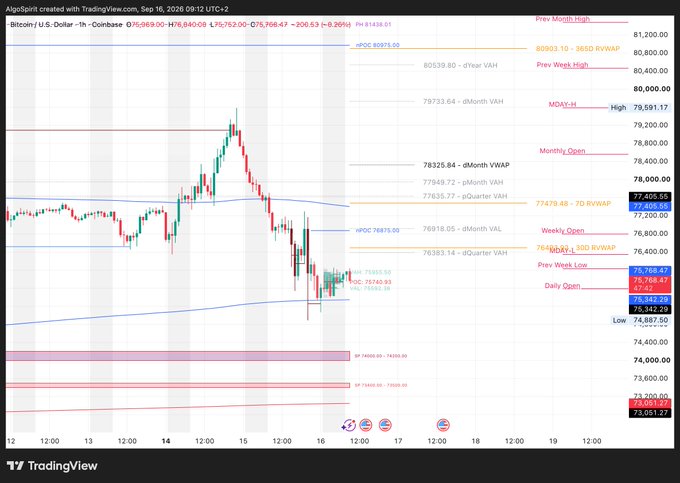Click the 'Coinbase' exchange label in the legend

107,25
